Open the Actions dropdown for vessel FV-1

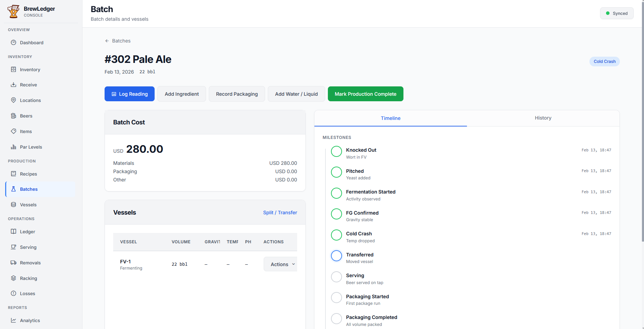click(280, 264)
